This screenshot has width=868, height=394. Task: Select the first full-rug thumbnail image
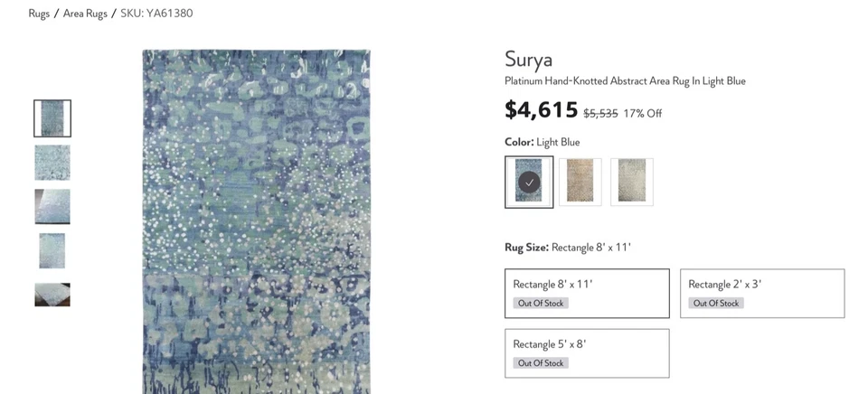[52, 118]
